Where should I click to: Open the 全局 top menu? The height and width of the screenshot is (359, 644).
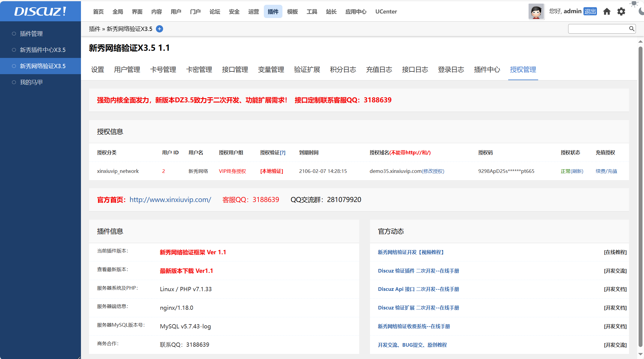118,11
